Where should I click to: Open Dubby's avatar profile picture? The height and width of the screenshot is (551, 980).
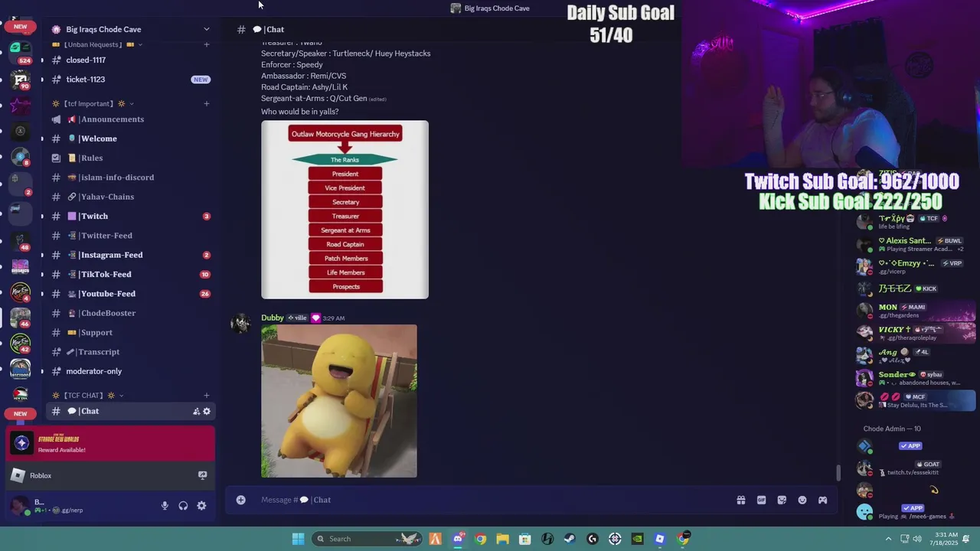click(x=241, y=323)
